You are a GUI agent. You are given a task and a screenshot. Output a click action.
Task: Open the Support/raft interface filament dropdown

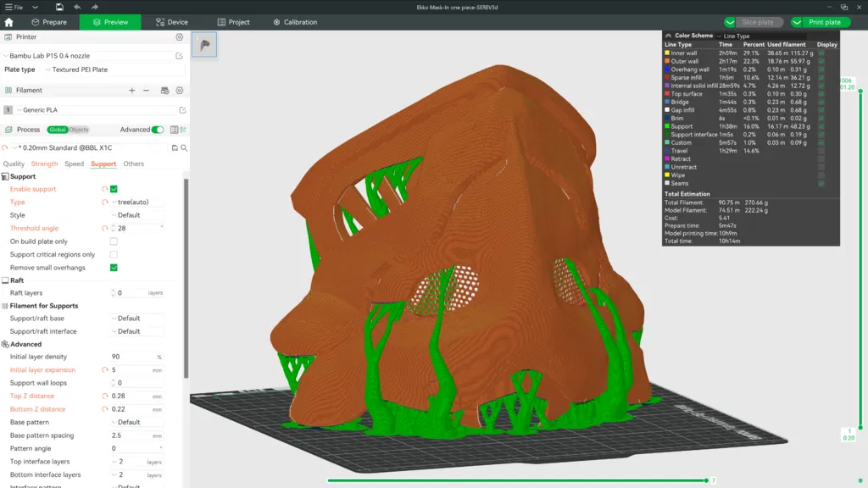(x=137, y=331)
